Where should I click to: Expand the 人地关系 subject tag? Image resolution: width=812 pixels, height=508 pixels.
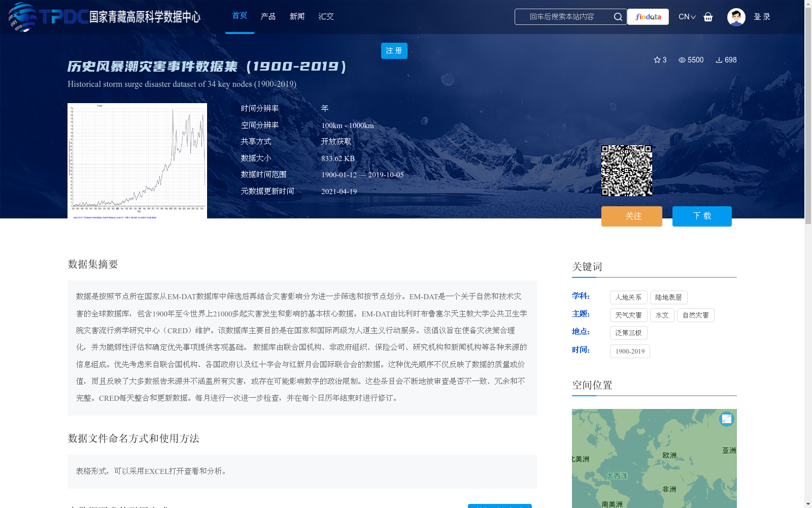click(628, 297)
